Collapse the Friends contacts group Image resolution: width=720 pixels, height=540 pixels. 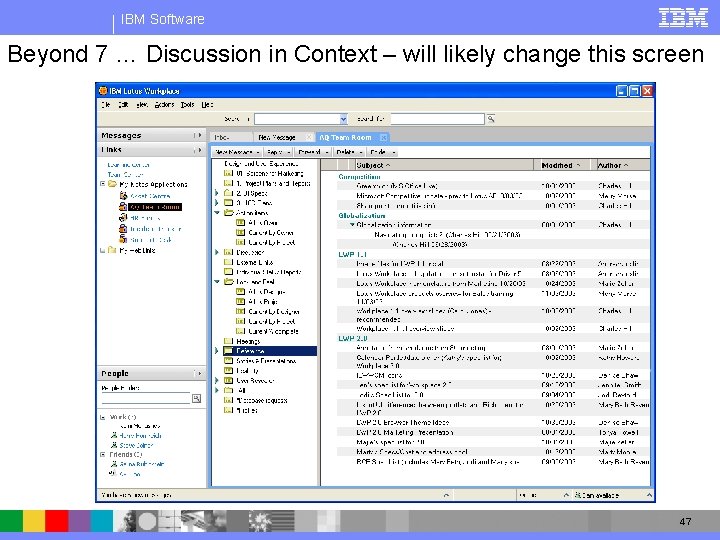point(103,455)
